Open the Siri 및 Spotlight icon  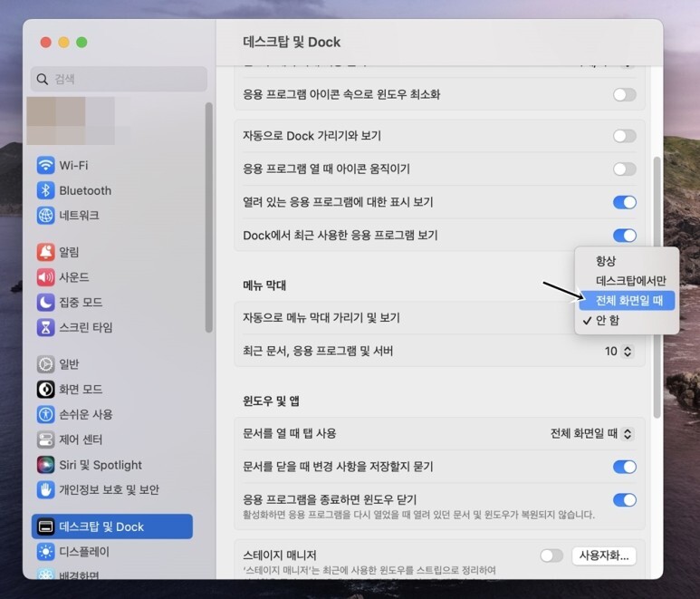[x=45, y=465]
